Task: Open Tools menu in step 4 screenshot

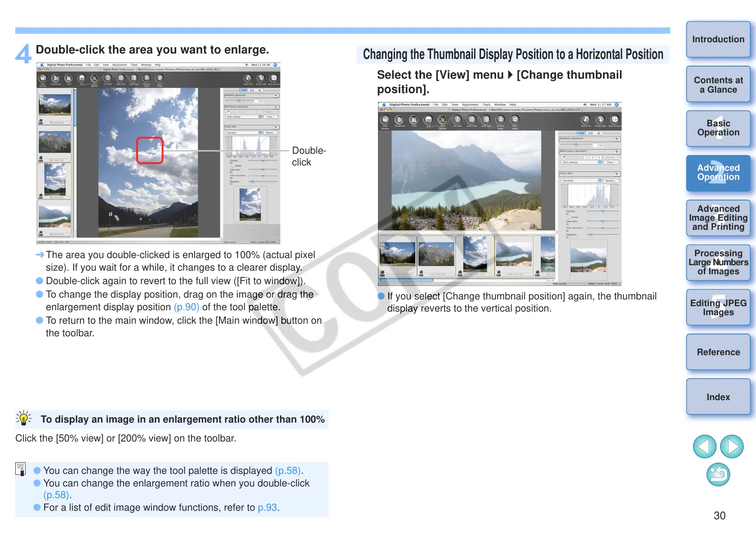Action: click(x=134, y=65)
